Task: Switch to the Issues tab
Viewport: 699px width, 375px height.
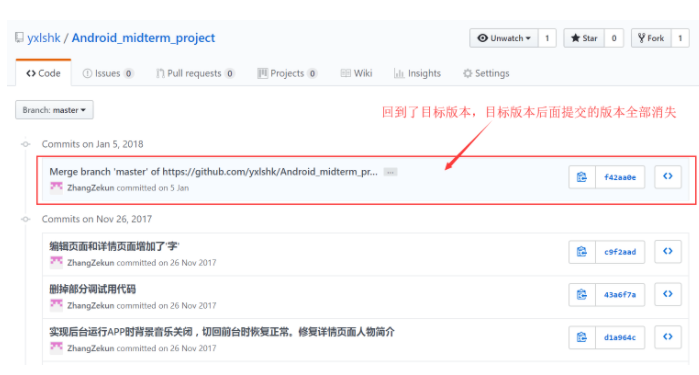Action: 107,73
